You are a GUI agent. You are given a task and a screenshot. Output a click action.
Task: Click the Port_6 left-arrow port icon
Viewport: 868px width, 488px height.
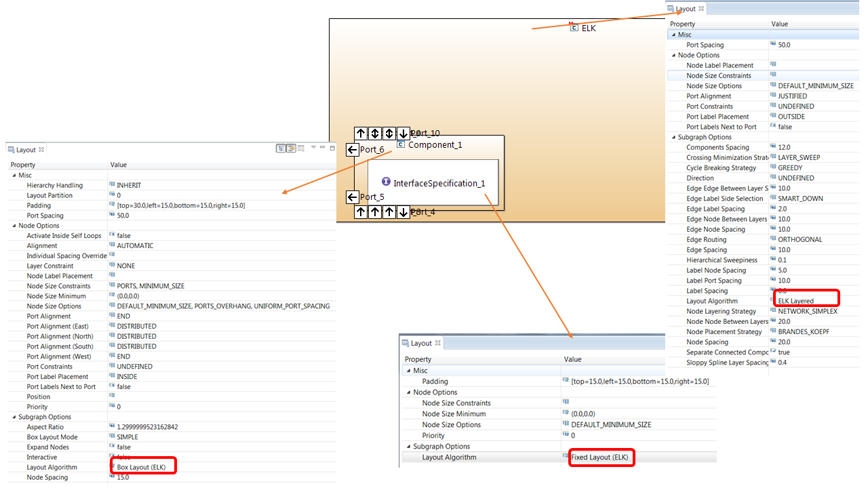click(352, 150)
